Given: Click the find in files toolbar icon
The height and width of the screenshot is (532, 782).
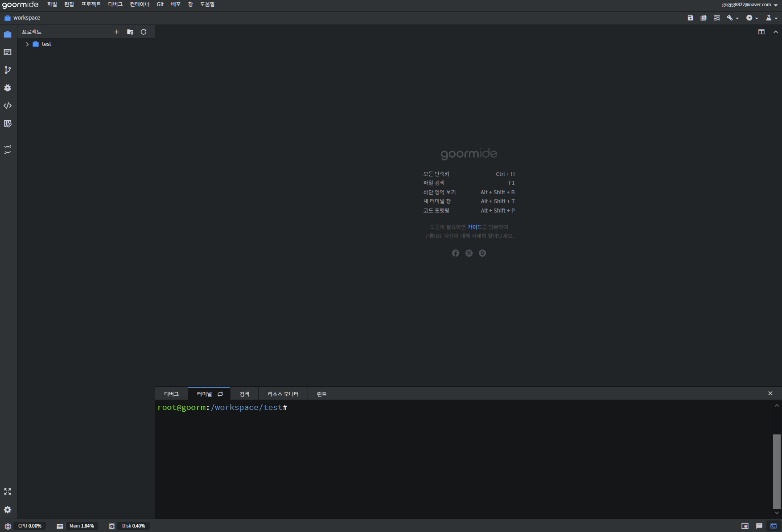Looking at the screenshot, I should click(x=717, y=18).
